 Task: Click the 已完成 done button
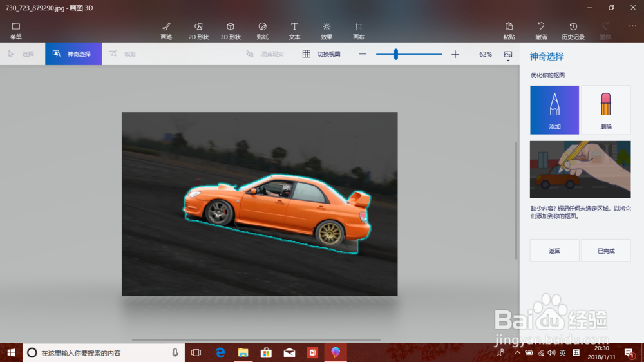pos(606,251)
